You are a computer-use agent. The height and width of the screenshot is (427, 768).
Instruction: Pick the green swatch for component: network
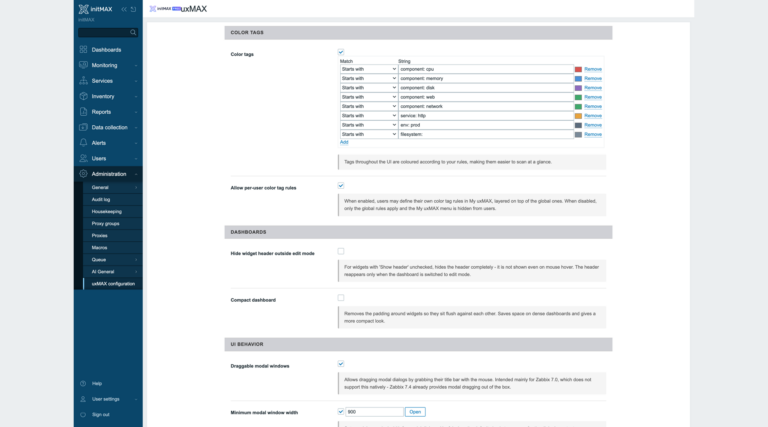578,107
